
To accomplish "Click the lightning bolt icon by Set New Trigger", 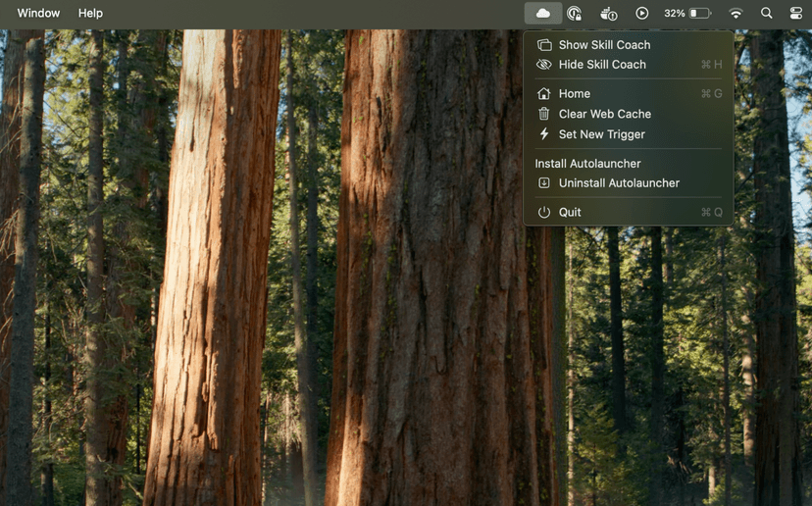I will pyautogui.click(x=543, y=134).
